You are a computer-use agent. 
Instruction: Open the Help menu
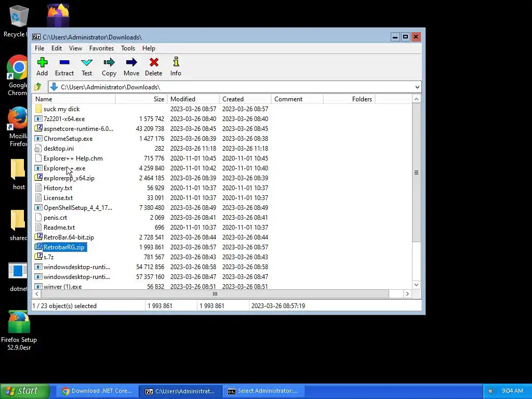tap(149, 48)
